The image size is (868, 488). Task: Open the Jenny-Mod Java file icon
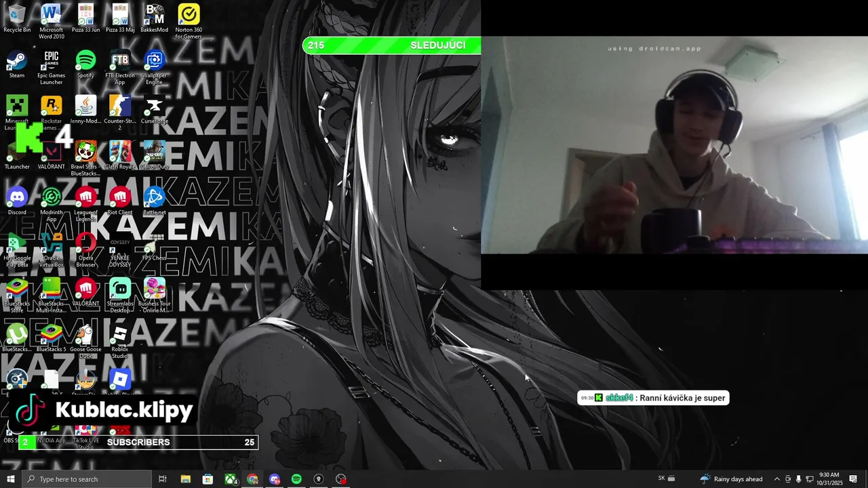(85, 110)
